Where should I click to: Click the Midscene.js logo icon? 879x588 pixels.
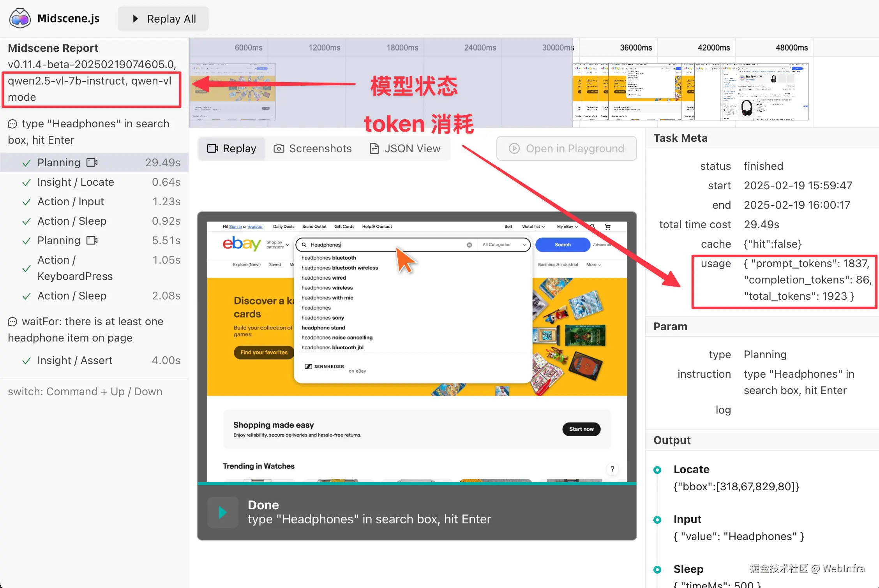click(20, 18)
